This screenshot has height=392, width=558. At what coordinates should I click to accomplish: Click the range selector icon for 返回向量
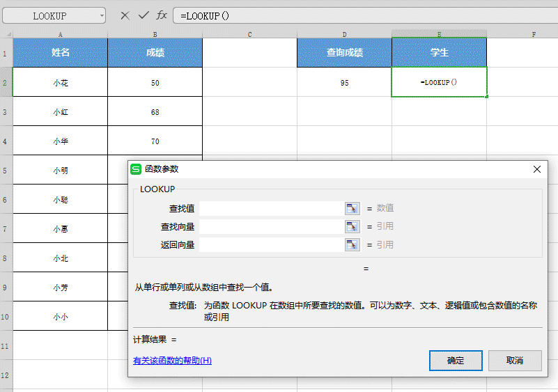pos(352,244)
